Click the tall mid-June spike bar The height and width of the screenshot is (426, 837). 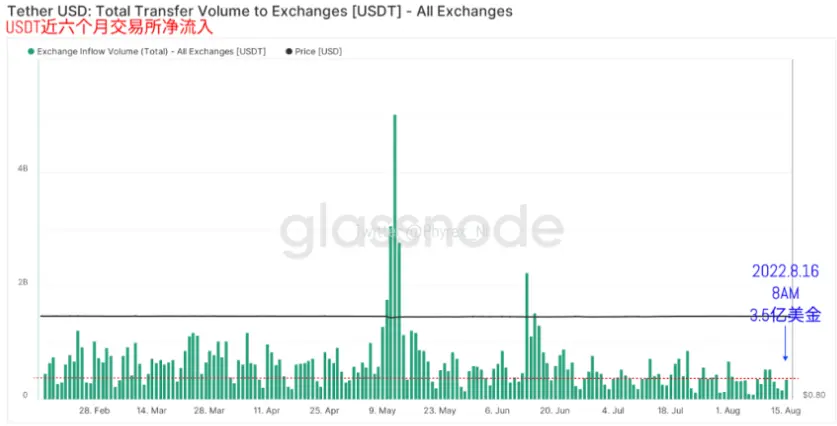(527, 336)
